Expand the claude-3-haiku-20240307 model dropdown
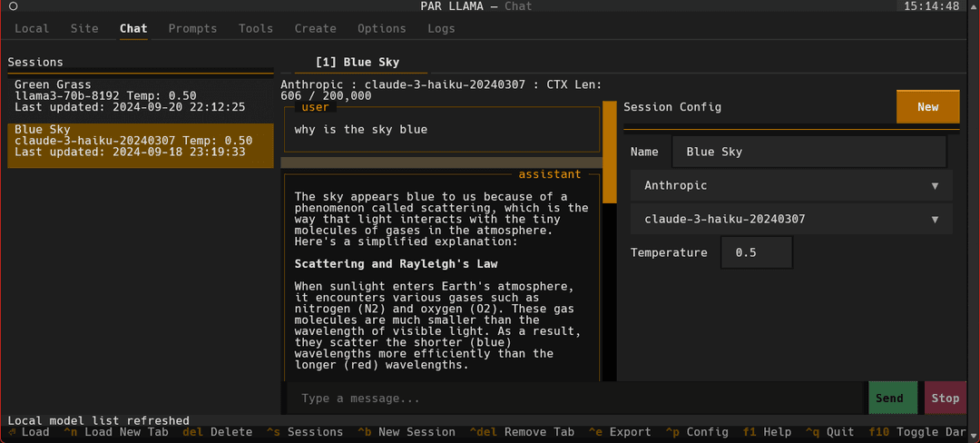980x443 pixels. [791, 220]
